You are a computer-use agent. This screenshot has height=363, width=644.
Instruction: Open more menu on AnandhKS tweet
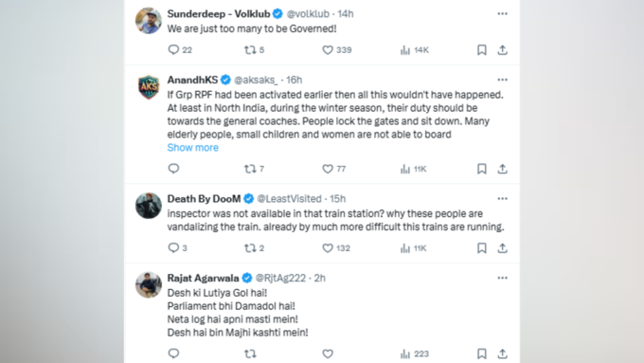pos(502,80)
